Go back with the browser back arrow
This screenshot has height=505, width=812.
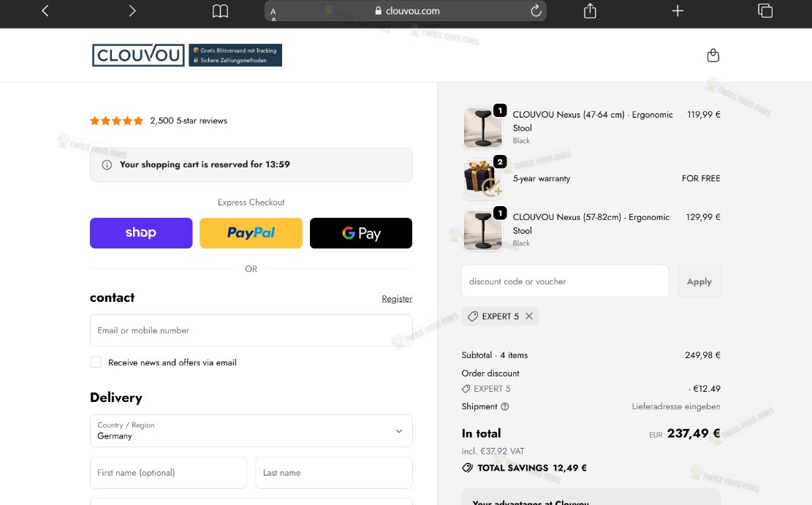point(45,11)
